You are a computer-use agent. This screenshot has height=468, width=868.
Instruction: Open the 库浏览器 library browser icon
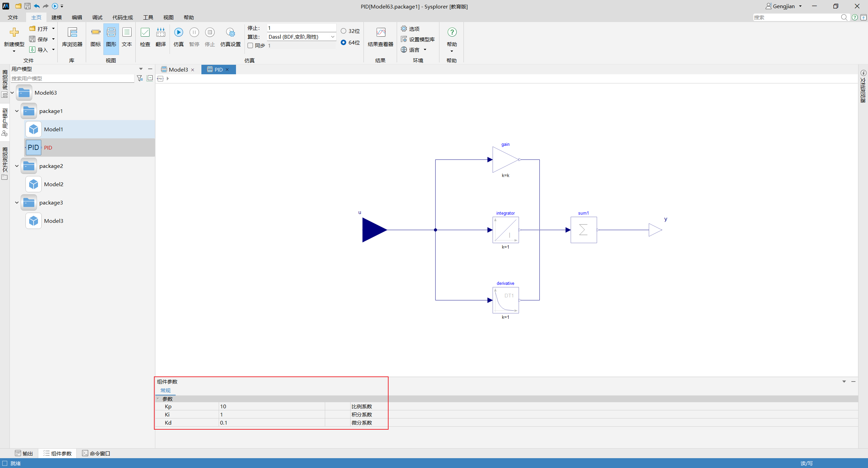[x=72, y=33]
